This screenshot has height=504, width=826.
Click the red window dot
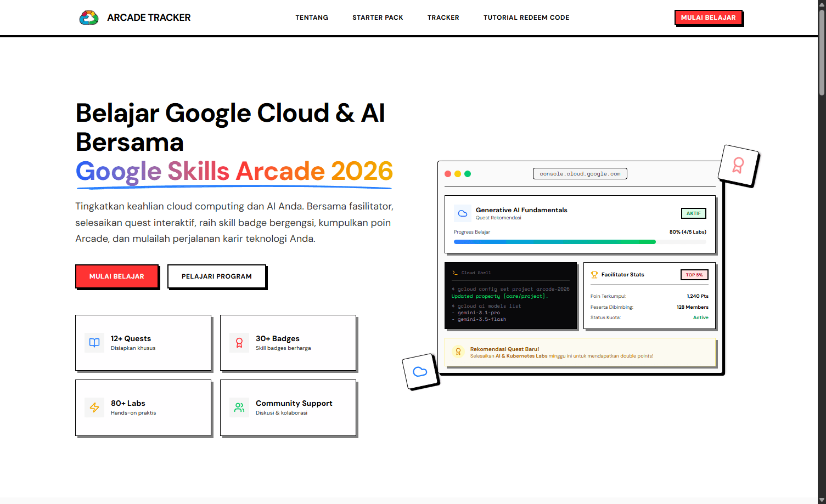tap(448, 174)
